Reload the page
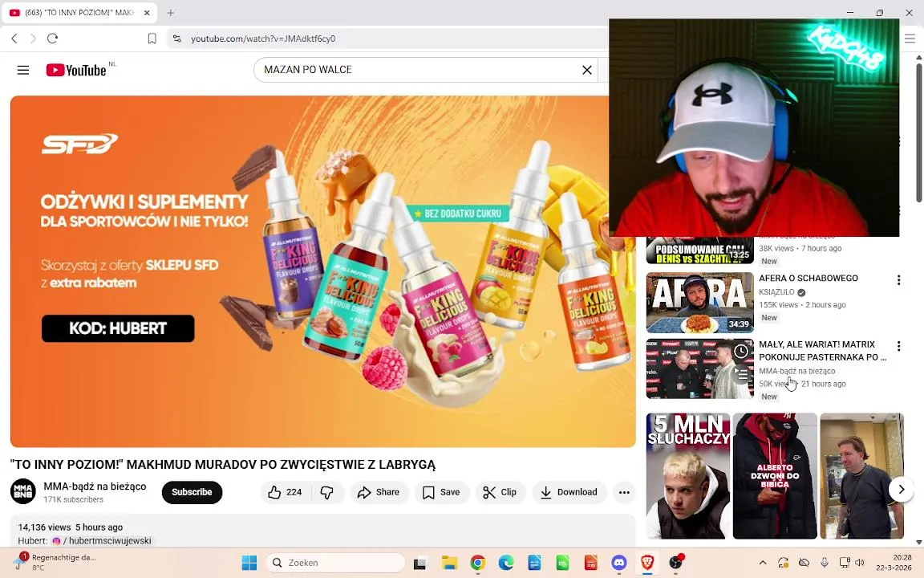This screenshot has height=578, width=924. click(x=52, y=39)
